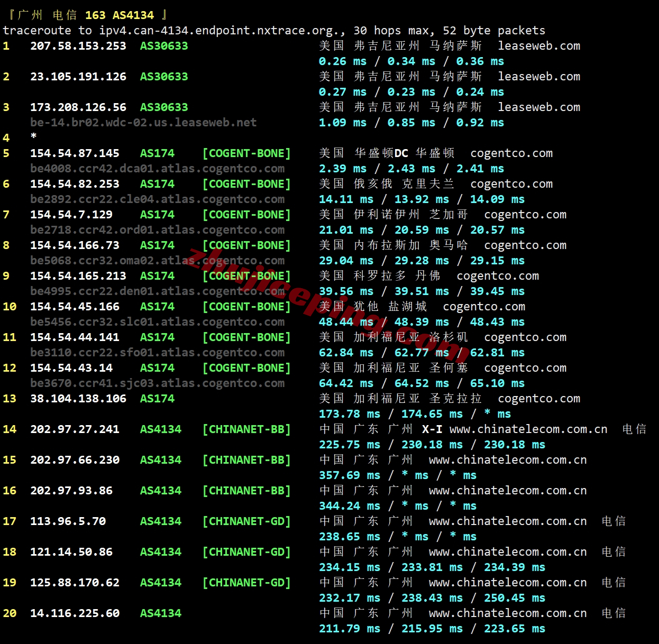Screen dimensions: 659x644
Task: Click the location text 华盛顿DC
Action: pos(381,153)
